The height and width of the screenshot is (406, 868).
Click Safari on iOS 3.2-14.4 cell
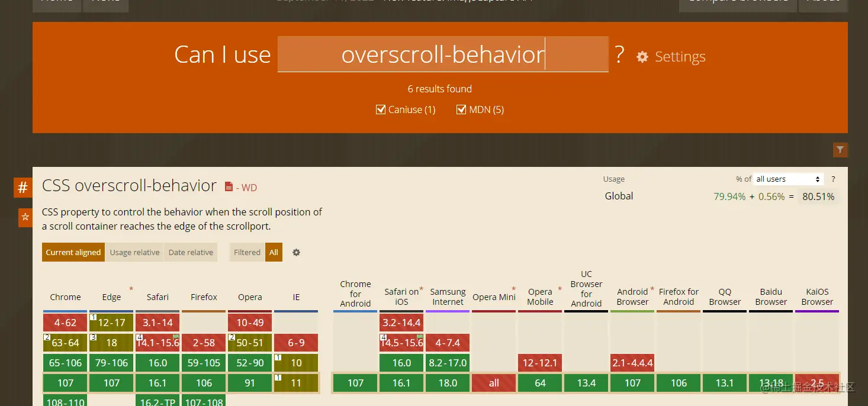coord(401,323)
